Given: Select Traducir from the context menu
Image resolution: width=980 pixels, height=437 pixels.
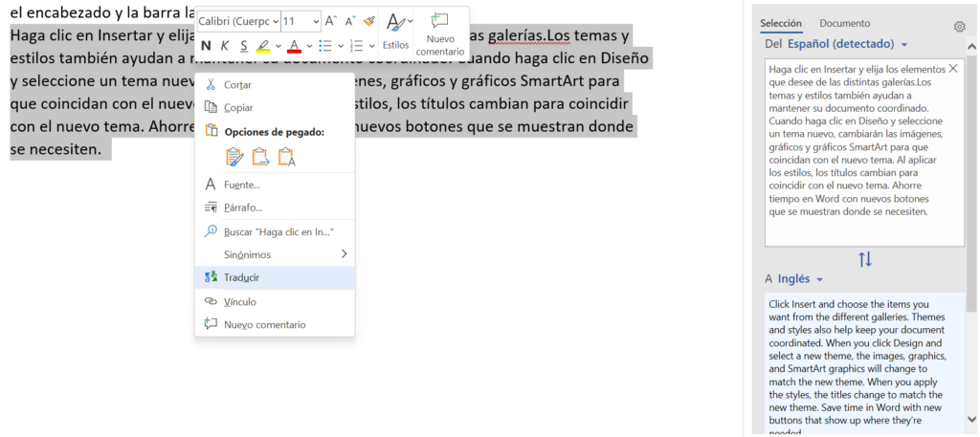Looking at the screenshot, I should (241, 277).
